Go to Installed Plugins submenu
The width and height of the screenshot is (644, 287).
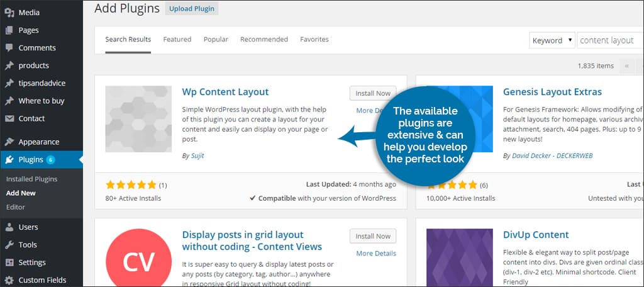tap(31, 179)
